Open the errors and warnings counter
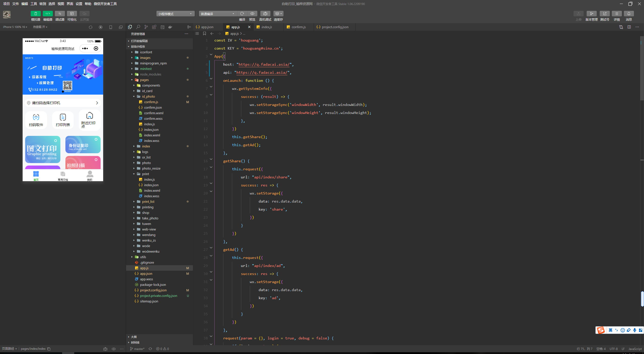 pos(163,349)
